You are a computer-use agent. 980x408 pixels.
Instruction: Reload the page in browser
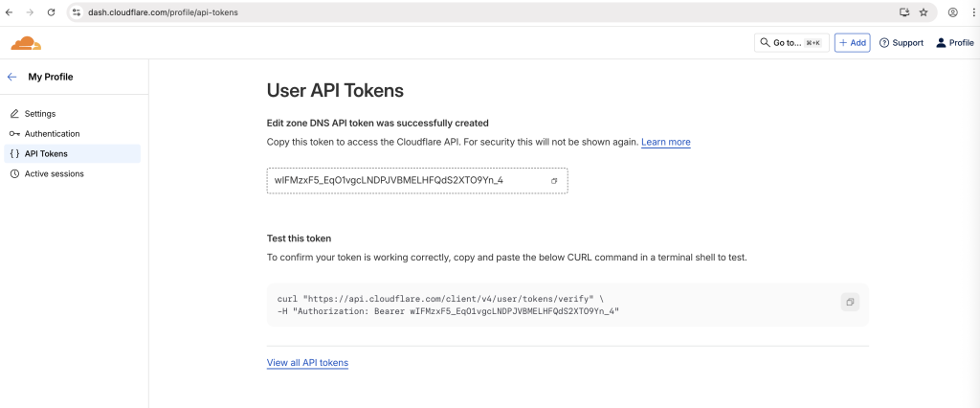click(52, 12)
